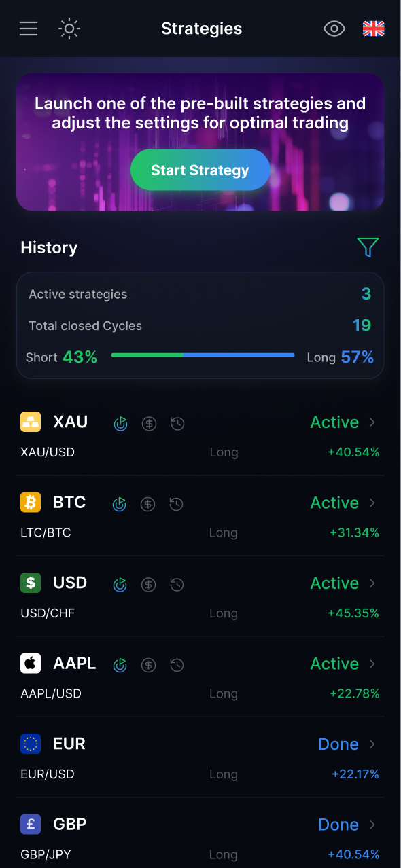Click the dollar icon on the AAPL row
Image resolution: width=401 pixels, height=868 pixels.
tap(149, 665)
